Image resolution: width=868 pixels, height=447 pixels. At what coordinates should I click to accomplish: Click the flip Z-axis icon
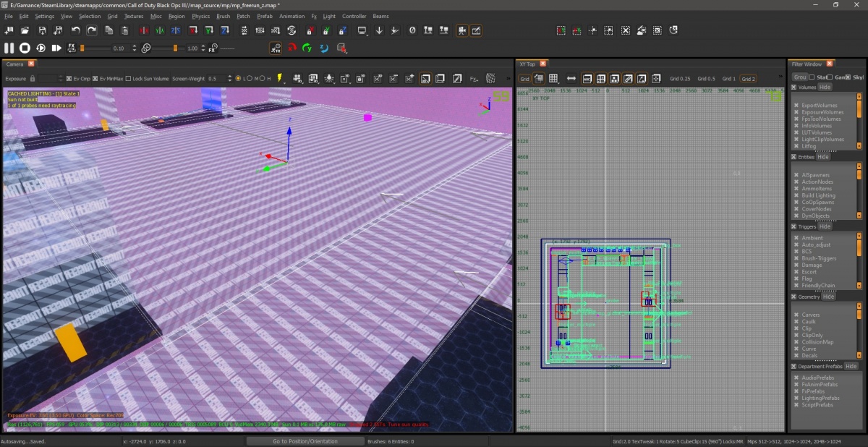point(176,30)
